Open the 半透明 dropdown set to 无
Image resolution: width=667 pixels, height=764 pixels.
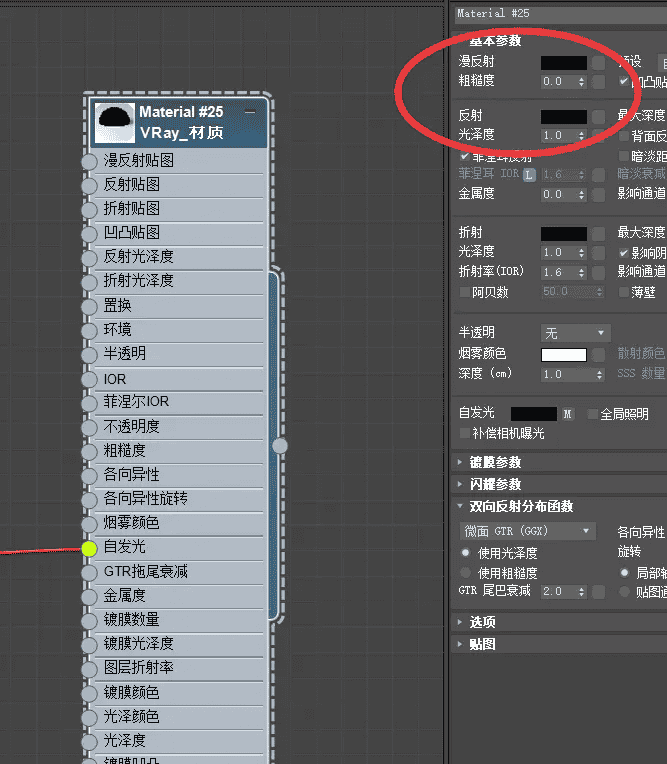tap(575, 333)
